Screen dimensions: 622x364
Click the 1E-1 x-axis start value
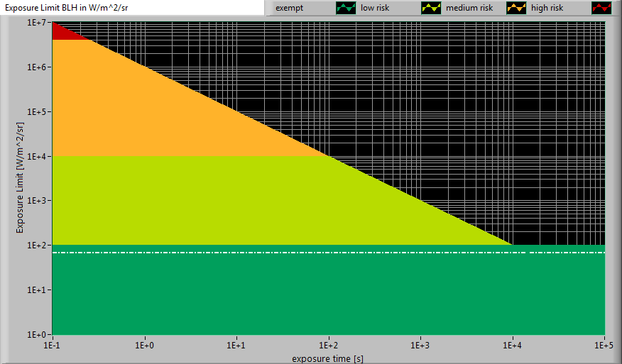tap(52, 345)
